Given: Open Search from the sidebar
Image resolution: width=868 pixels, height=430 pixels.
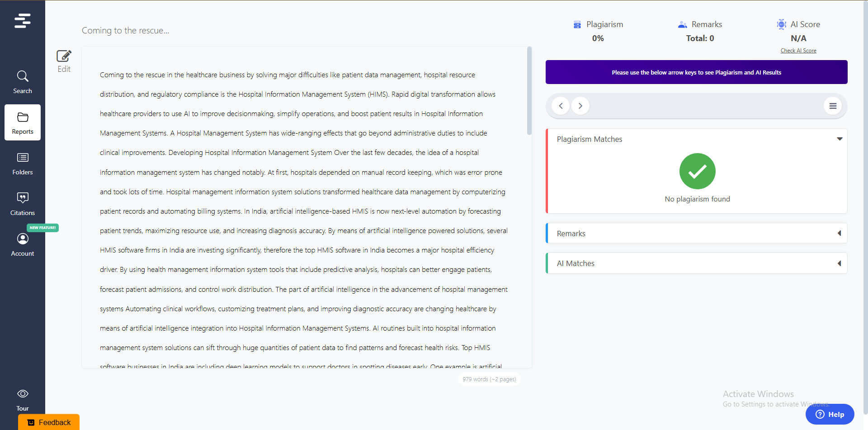Looking at the screenshot, I should click(23, 82).
